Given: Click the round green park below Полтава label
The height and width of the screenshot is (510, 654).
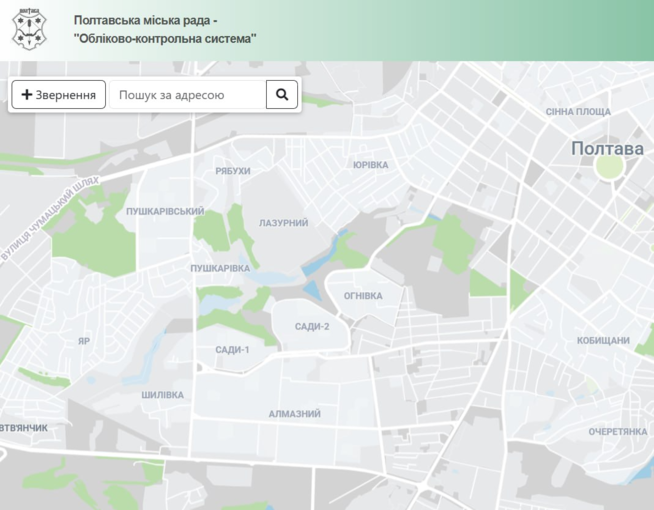Looking at the screenshot, I should tap(609, 166).
